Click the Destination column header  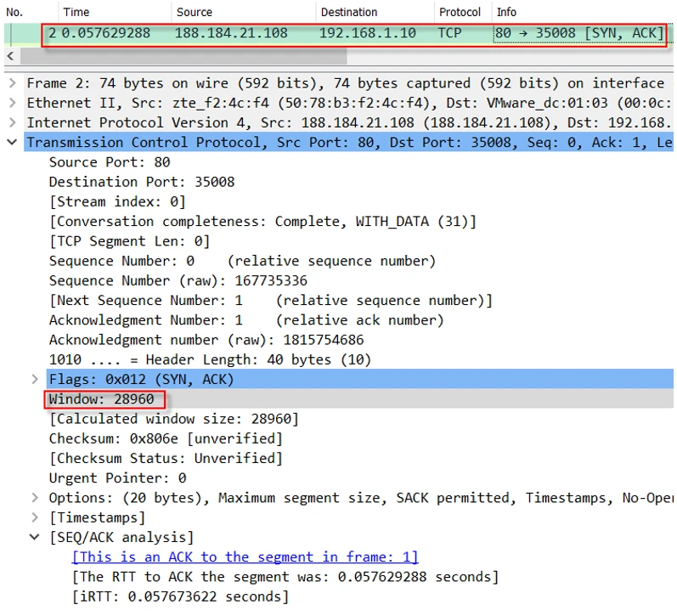point(348,12)
